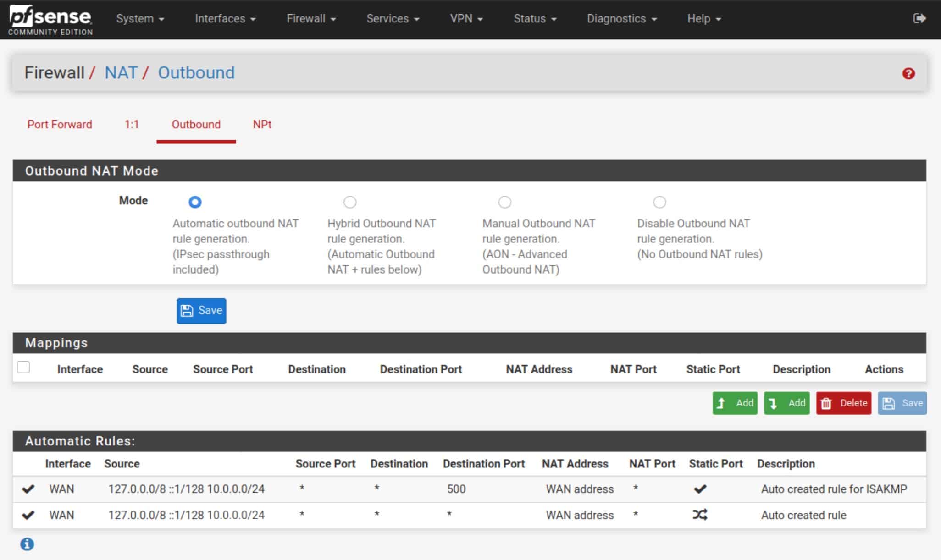The image size is (941, 560).
Task: Open the System dropdown menu
Action: 140,19
